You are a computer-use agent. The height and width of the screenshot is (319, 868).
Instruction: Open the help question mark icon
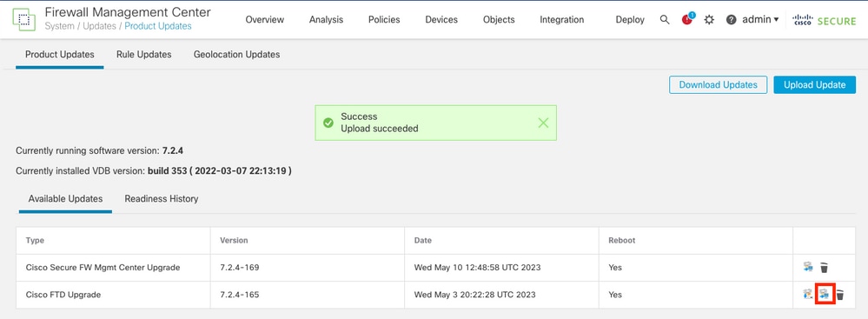(732, 19)
